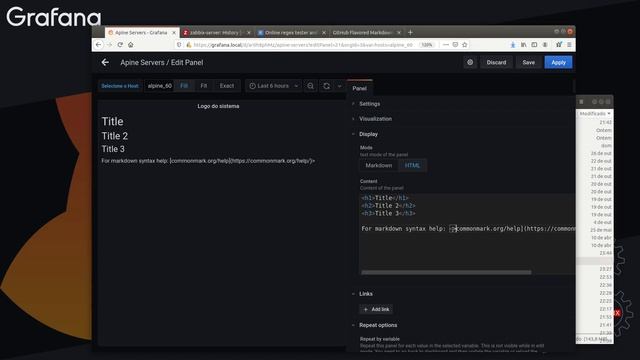Refresh the dashboard with the refresh icon
This screenshot has width=640, height=360.
327,86
